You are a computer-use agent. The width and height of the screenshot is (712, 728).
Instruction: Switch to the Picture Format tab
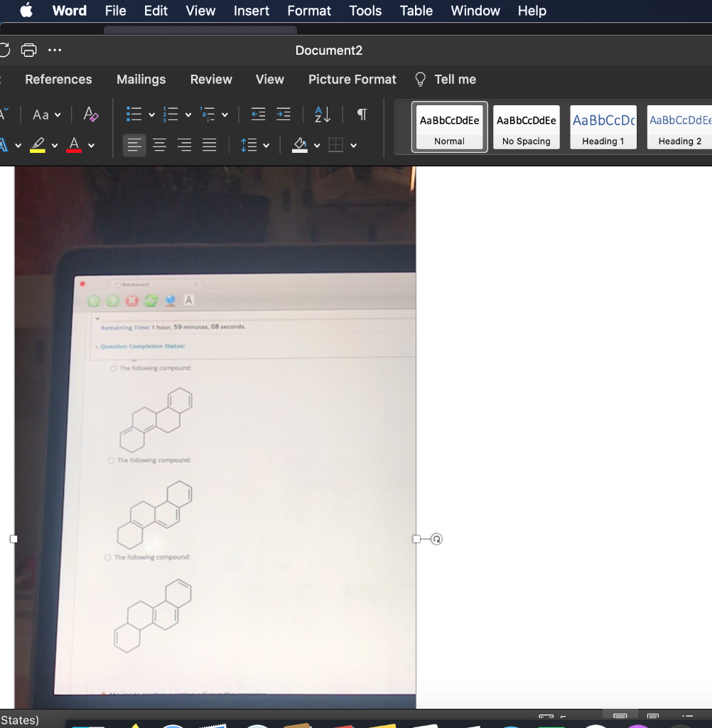coord(352,79)
